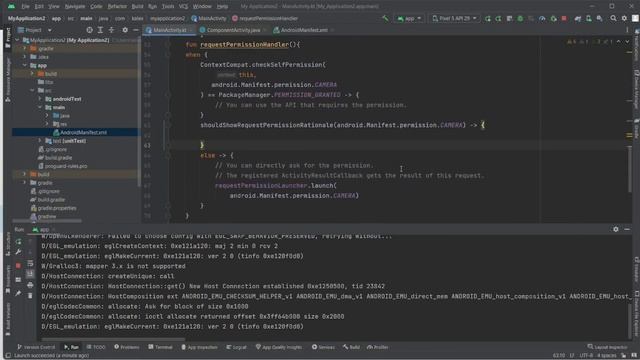Expand the androidTest folder
This screenshot has width=640, height=360.
(x=40, y=99)
